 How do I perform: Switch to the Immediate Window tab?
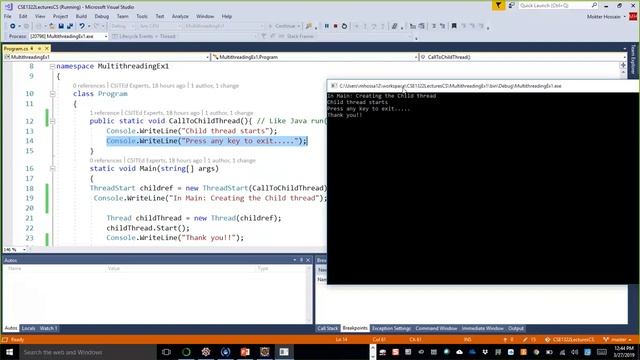[x=483, y=328]
